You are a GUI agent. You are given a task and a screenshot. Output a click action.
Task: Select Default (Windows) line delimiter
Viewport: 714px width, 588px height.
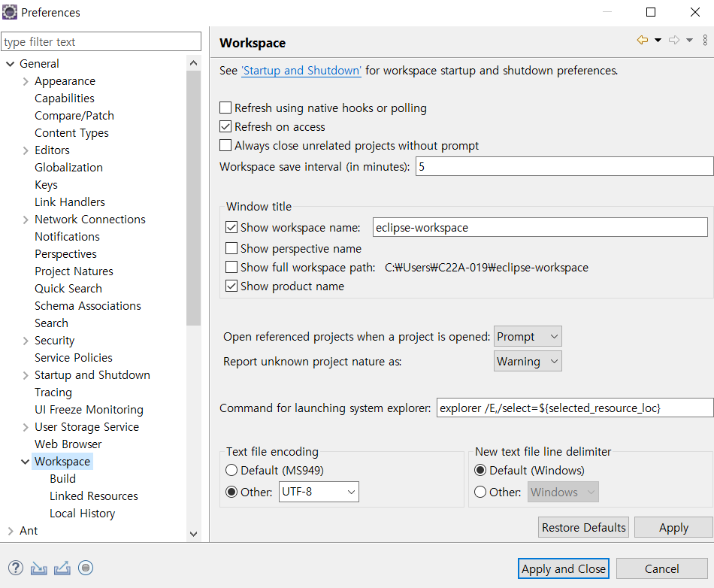click(480, 470)
